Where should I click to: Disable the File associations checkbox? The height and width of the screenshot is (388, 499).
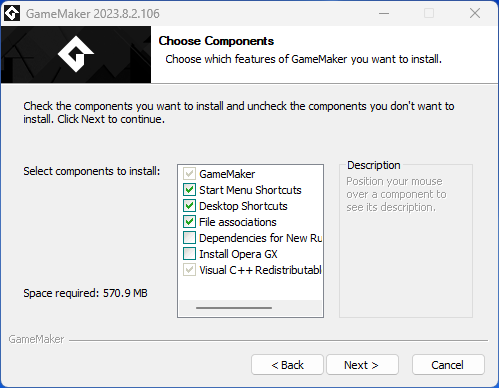tap(189, 222)
